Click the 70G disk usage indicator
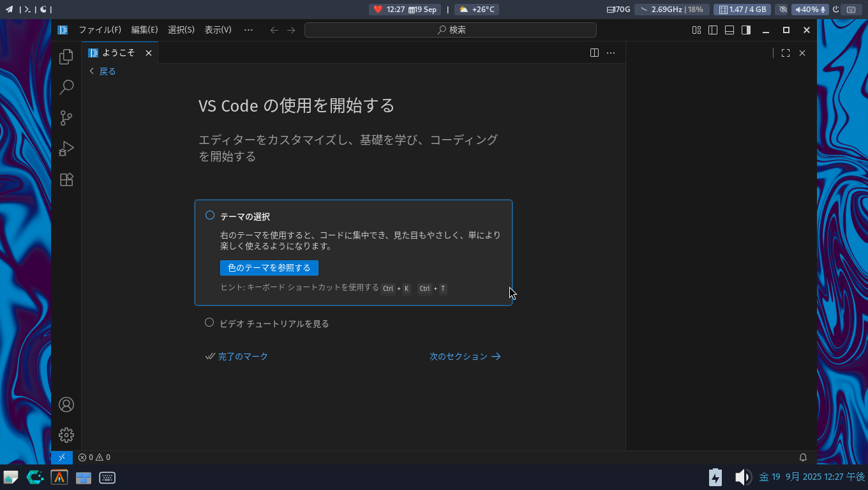 (x=618, y=10)
